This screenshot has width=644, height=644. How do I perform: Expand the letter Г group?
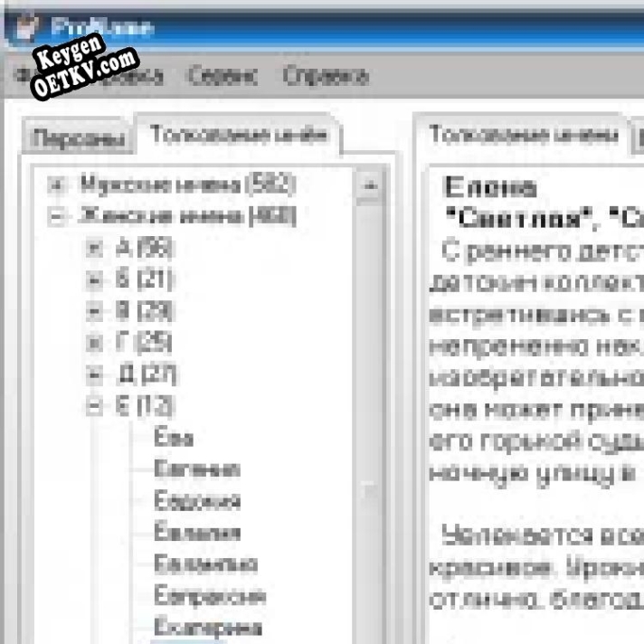(x=94, y=342)
